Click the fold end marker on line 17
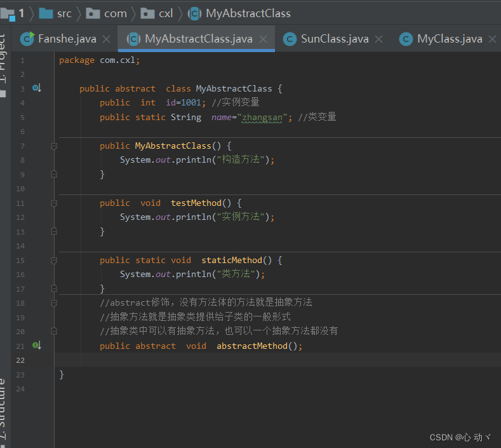Viewport: 501px width, 448px height. 54,288
